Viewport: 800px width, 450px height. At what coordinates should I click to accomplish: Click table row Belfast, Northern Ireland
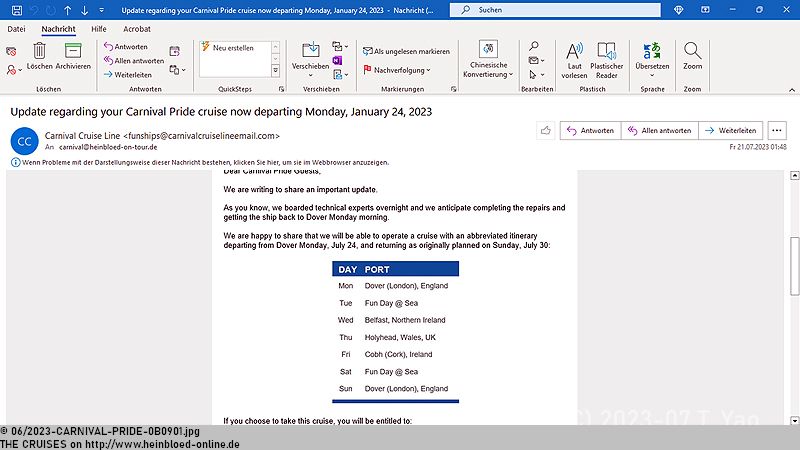[395, 320]
